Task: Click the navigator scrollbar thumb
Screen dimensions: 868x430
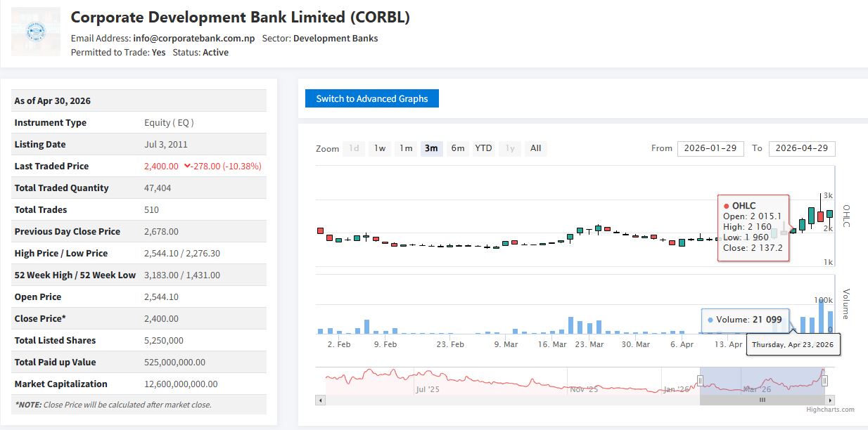Action: [762, 400]
